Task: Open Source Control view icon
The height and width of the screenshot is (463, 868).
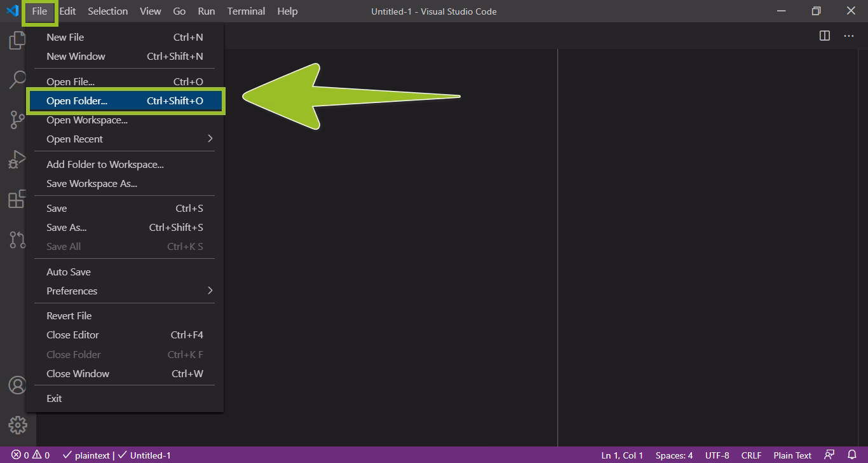Action: click(x=17, y=120)
